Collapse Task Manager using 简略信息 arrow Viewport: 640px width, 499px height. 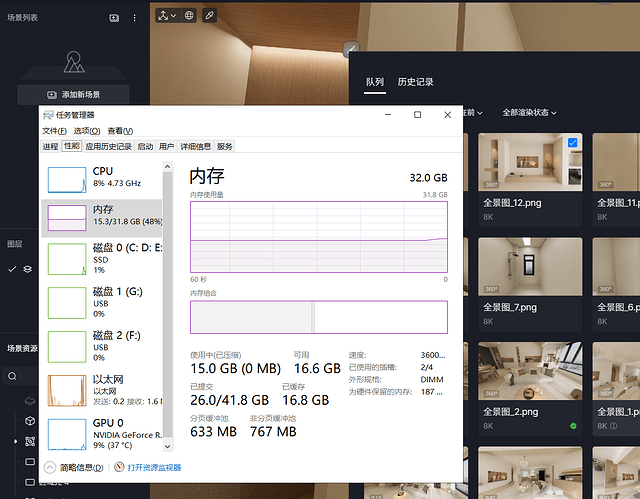50,467
